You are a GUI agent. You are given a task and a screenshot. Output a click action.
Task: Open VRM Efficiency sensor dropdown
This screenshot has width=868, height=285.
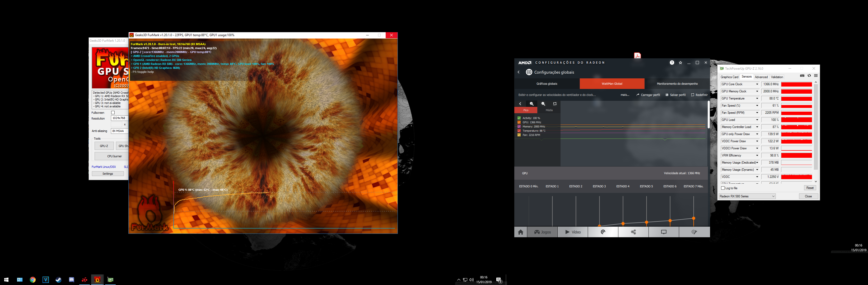pos(757,155)
